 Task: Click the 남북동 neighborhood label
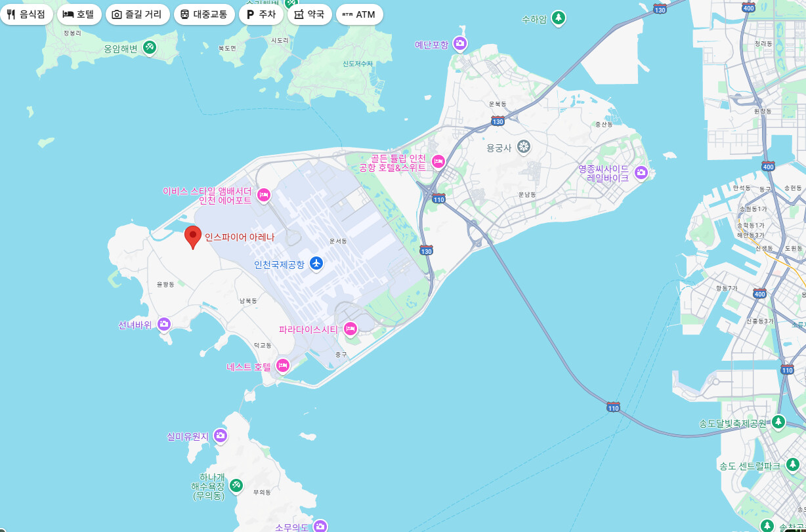(248, 300)
